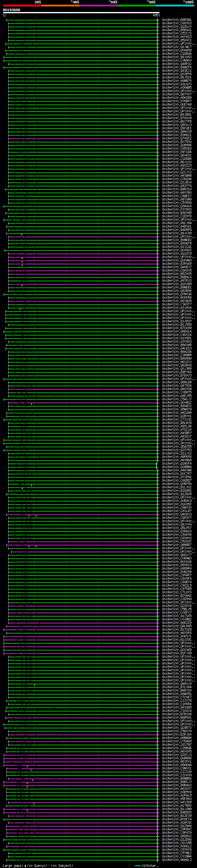Image resolution: width=197 pixels, height=868 pixels.
Task: Click UniRef100_C5TNE2 label
Action: point(176,853)
